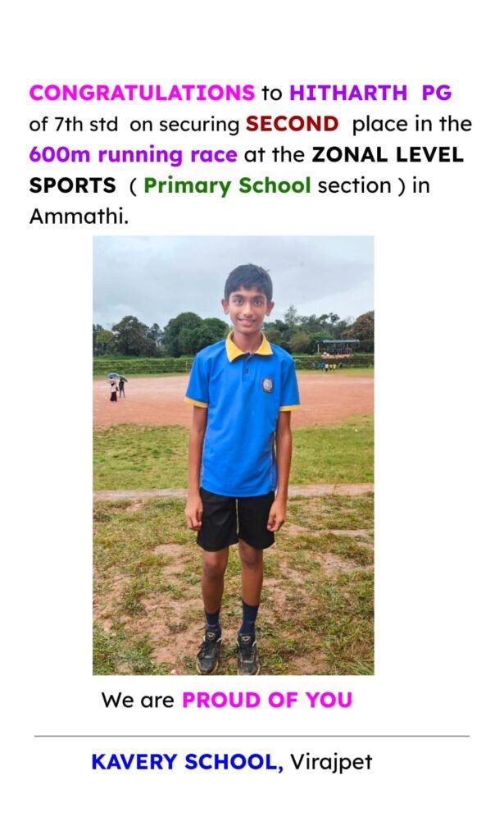Click the red SECOND word
Screen dimensions: 504x840
click(x=292, y=124)
